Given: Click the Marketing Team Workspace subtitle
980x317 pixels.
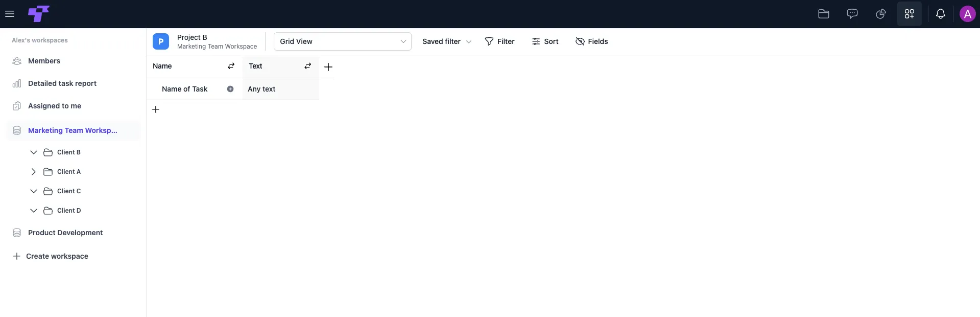Looking at the screenshot, I should click(x=217, y=47).
